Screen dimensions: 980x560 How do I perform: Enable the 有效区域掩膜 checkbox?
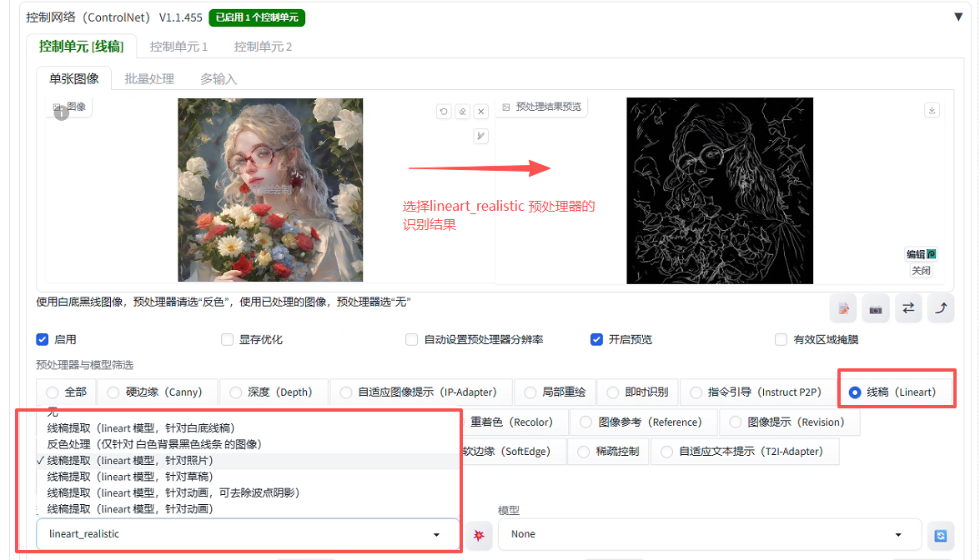pos(781,340)
